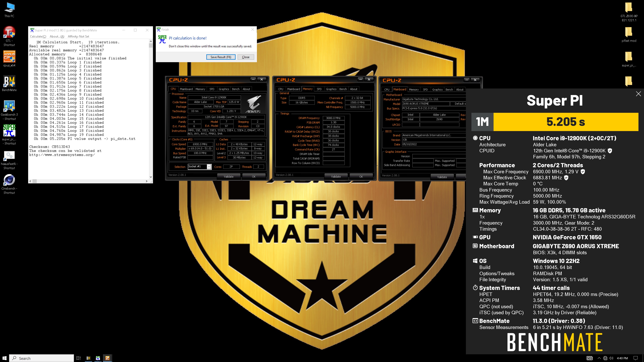
Task: Close the Finish dialog with X
Action: (253, 29)
